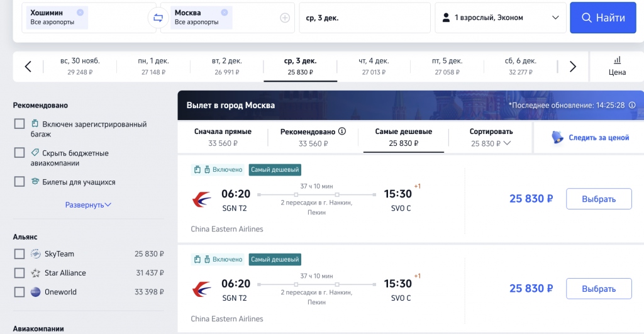
Task: Add another destination with the plus icon
Action: (285, 18)
